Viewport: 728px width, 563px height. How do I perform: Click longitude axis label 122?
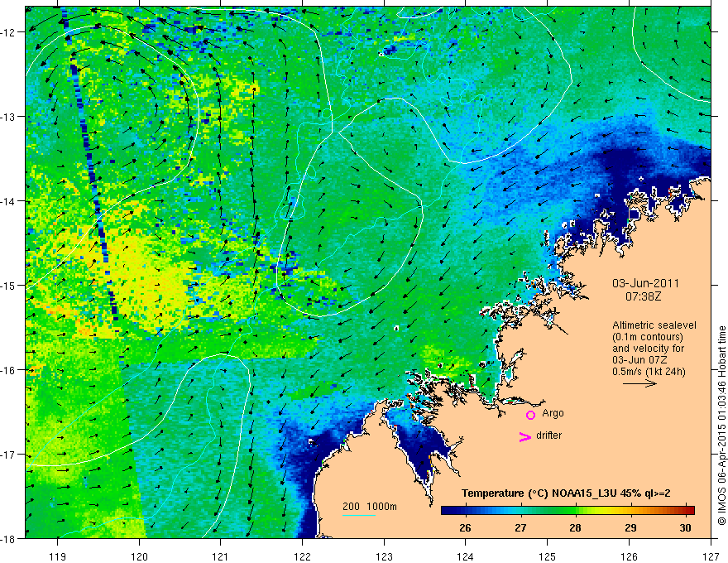click(302, 556)
